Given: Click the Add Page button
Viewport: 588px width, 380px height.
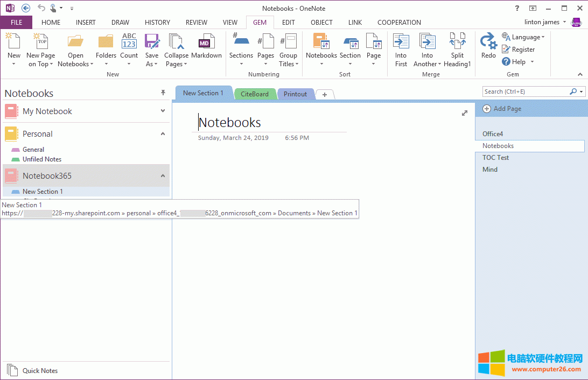Looking at the screenshot, I should [502, 108].
